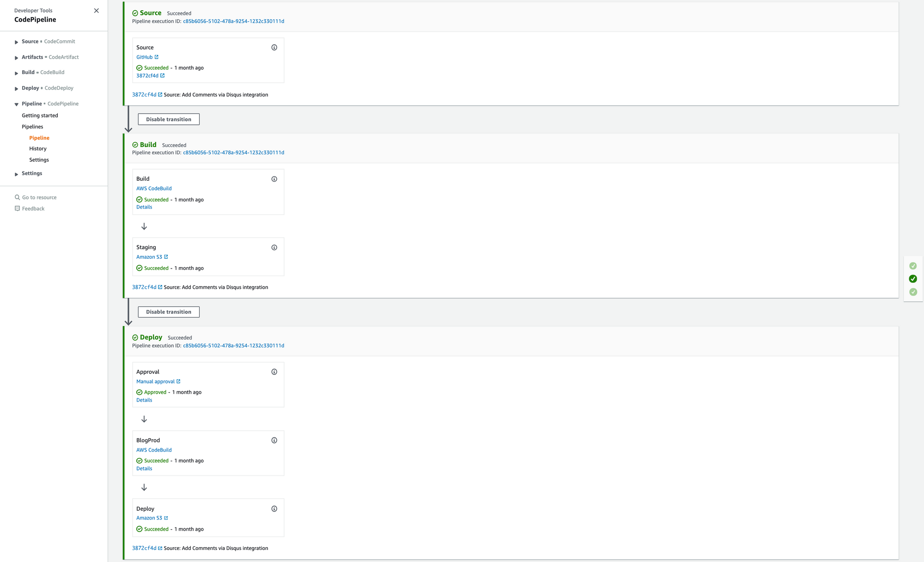Disable the transition between Source and Build stages

click(168, 119)
